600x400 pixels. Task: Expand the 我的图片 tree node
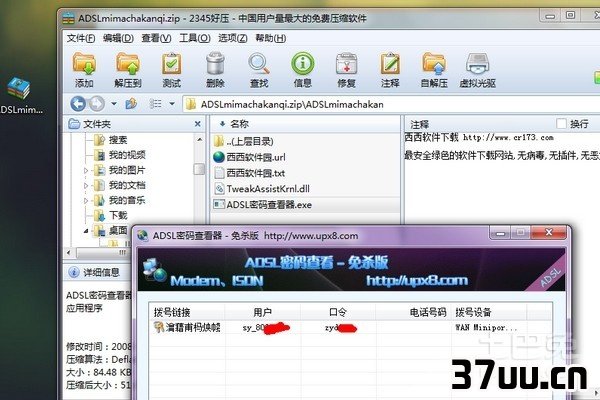point(86,170)
